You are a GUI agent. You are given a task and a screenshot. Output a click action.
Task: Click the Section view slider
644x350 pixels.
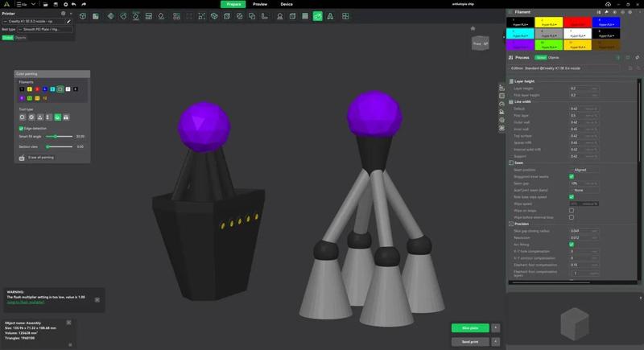click(x=59, y=146)
